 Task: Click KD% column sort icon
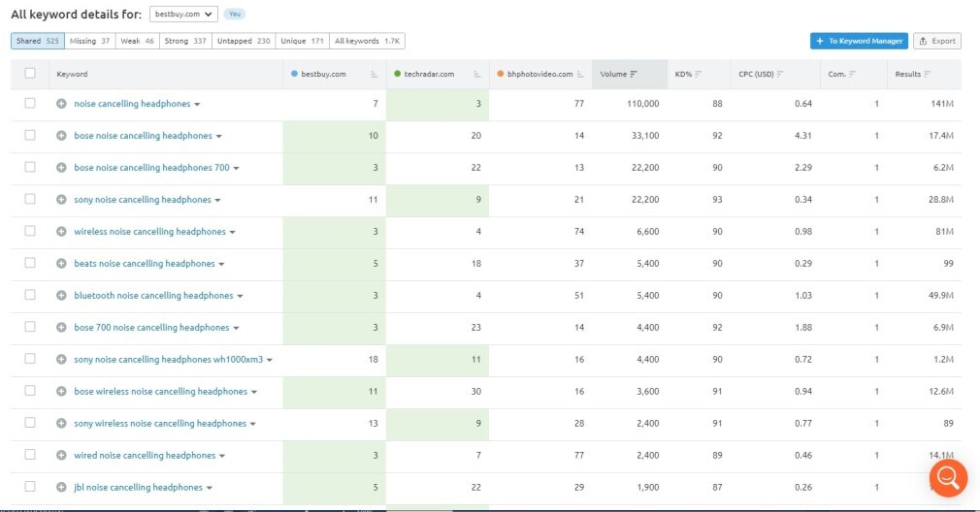[698, 75]
